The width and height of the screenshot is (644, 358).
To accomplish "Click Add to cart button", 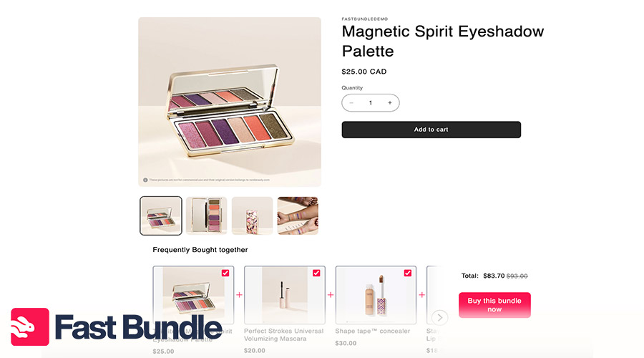I will pos(431,130).
